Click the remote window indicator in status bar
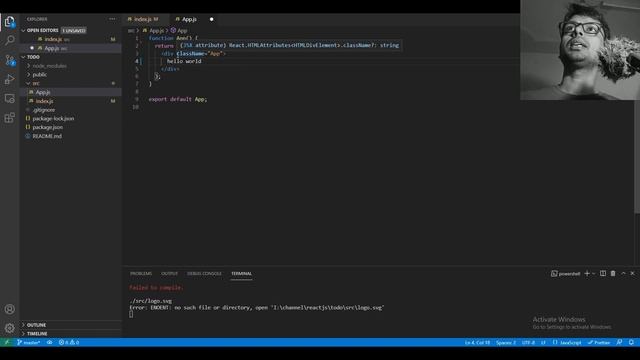This screenshot has height=360, width=640. click(7, 342)
